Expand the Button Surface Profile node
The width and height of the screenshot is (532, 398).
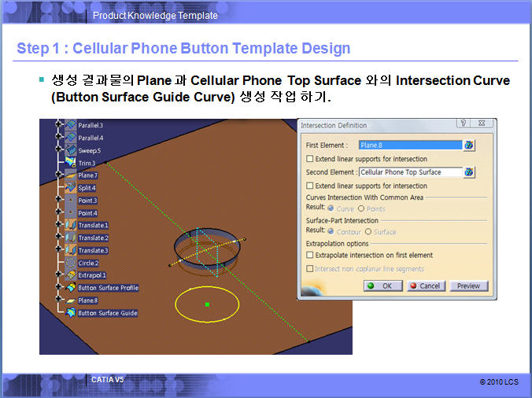click(59, 288)
